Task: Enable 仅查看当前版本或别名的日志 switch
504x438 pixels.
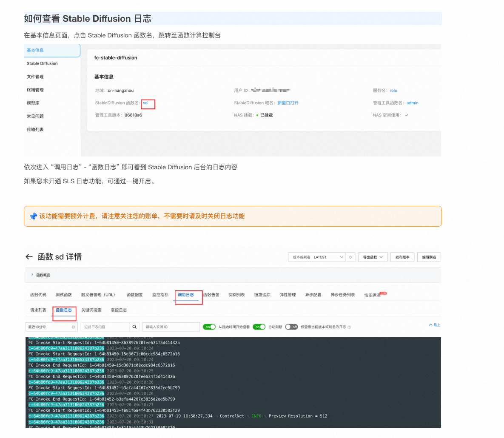Action: (291, 327)
